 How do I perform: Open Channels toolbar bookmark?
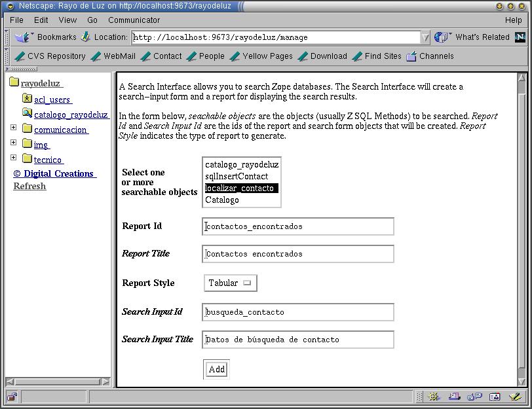[x=430, y=56]
